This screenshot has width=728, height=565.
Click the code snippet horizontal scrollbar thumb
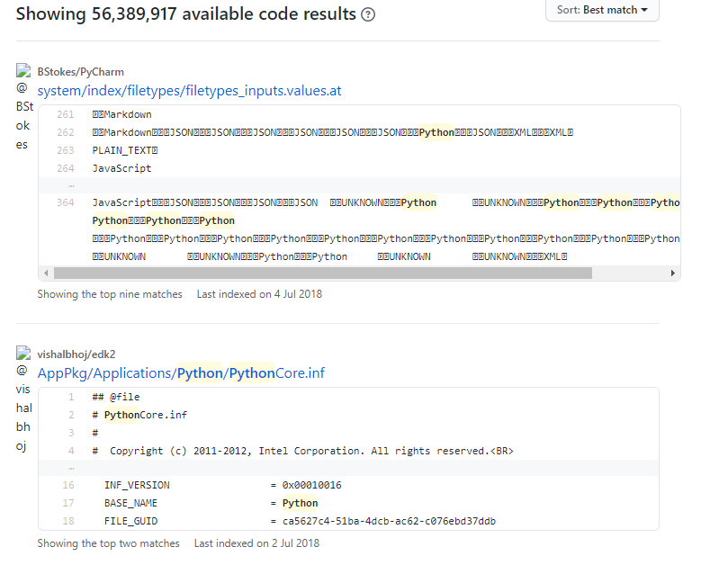[x=323, y=273]
